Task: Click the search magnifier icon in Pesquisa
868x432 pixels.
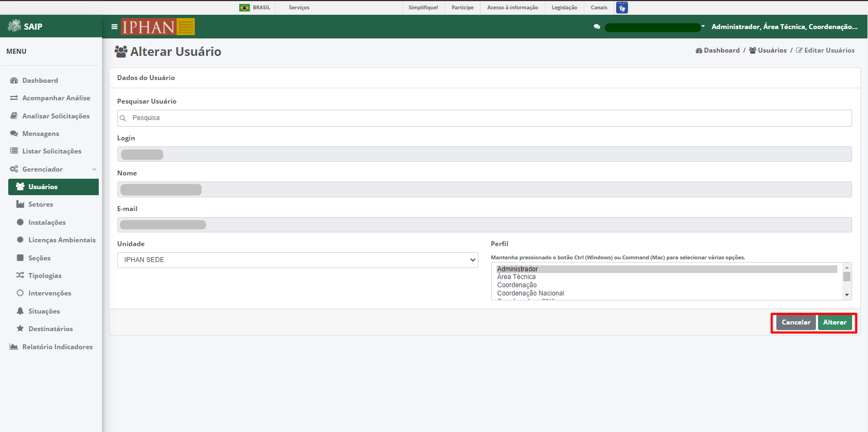Action: 123,118
